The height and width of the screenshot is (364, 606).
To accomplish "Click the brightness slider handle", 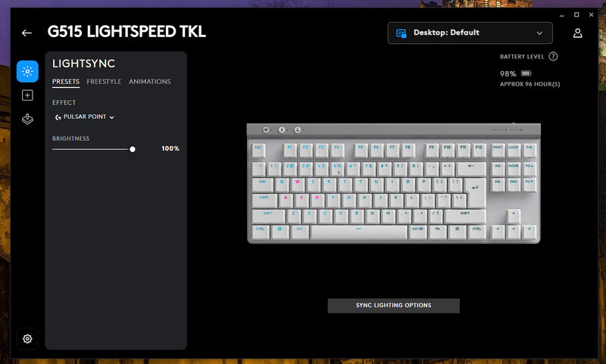I will click(133, 149).
